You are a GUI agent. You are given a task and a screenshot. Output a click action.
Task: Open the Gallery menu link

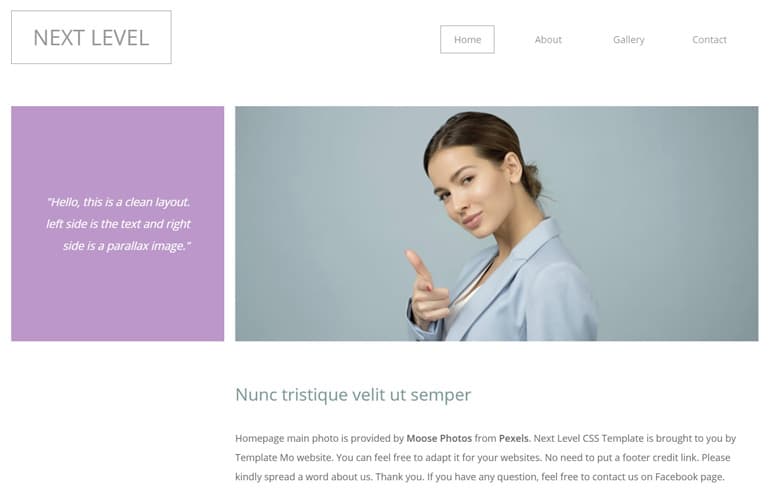[x=629, y=40]
